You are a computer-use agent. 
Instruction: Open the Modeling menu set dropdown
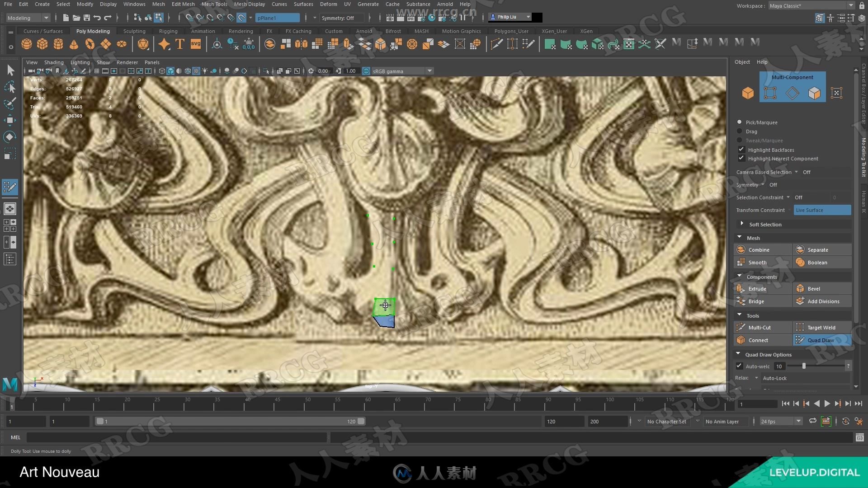28,18
